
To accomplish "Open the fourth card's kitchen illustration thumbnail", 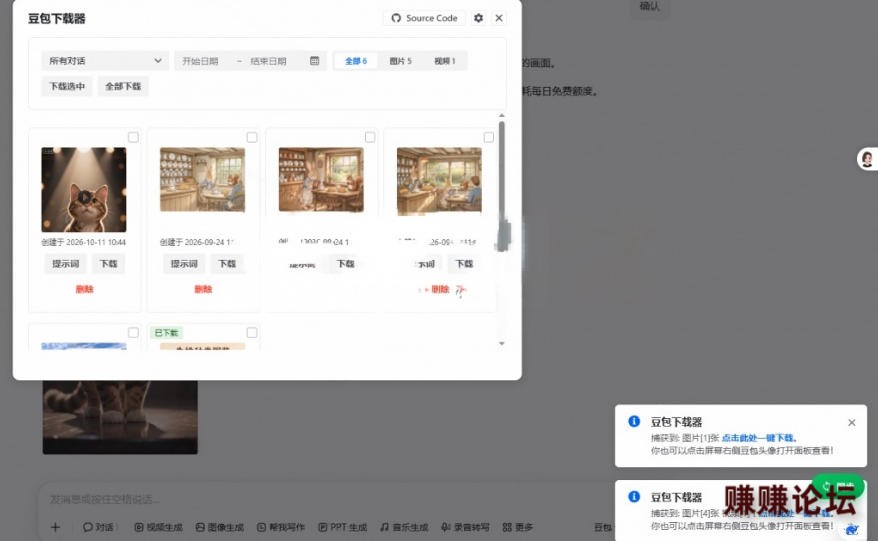I will point(439,181).
